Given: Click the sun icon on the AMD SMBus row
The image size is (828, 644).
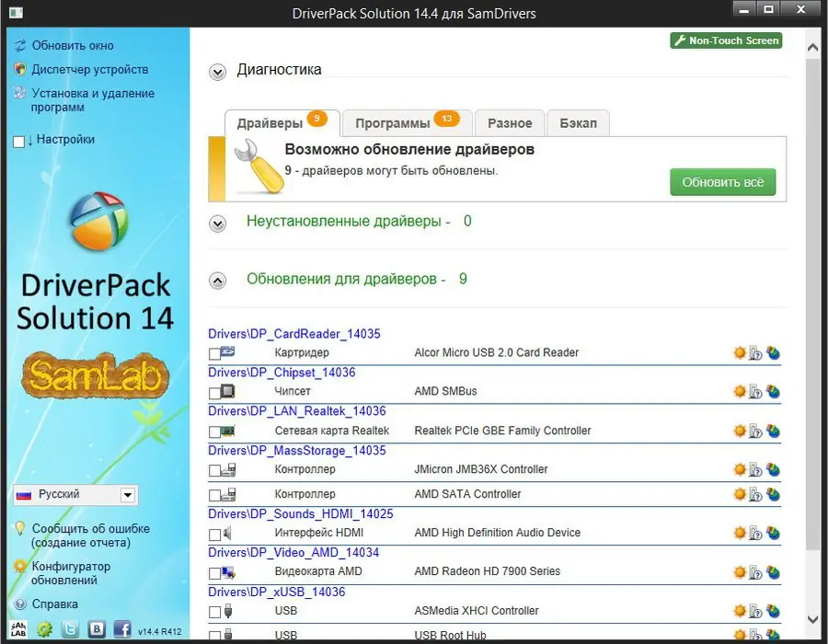Looking at the screenshot, I should pyautogui.click(x=740, y=391).
